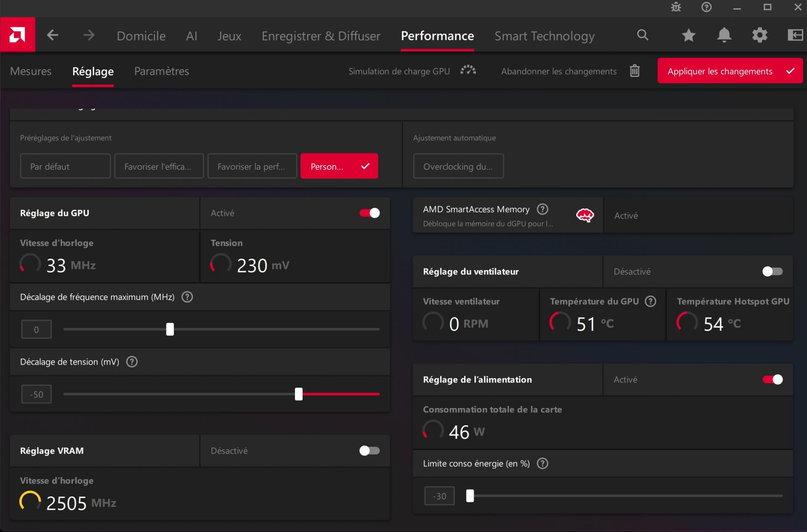Enable the Réglage VRAM toggle

(x=369, y=450)
